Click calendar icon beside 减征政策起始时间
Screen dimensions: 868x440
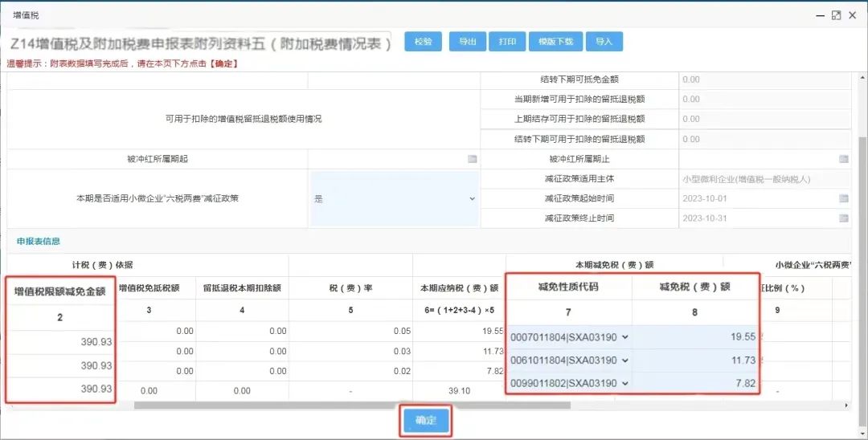[x=844, y=198]
